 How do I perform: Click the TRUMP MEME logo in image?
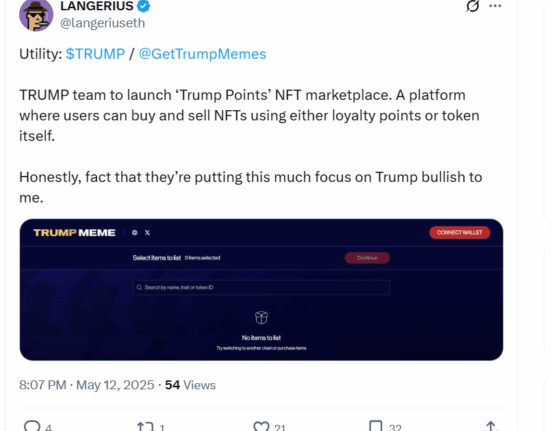(x=74, y=233)
